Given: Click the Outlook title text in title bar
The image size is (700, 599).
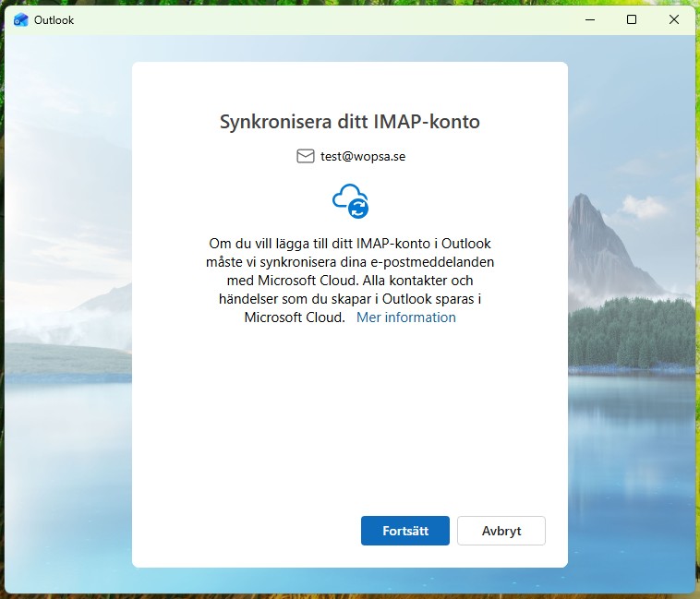Looking at the screenshot, I should (54, 19).
